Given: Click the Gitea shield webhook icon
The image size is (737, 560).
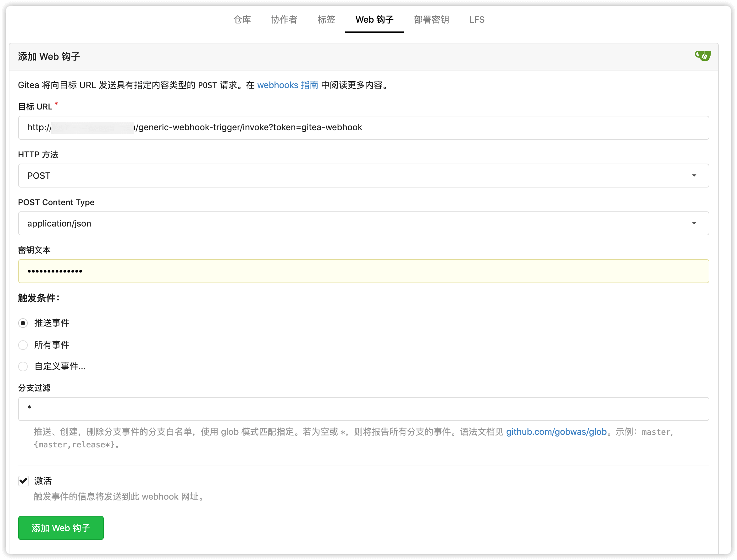Looking at the screenshot, I should (703, 55).
